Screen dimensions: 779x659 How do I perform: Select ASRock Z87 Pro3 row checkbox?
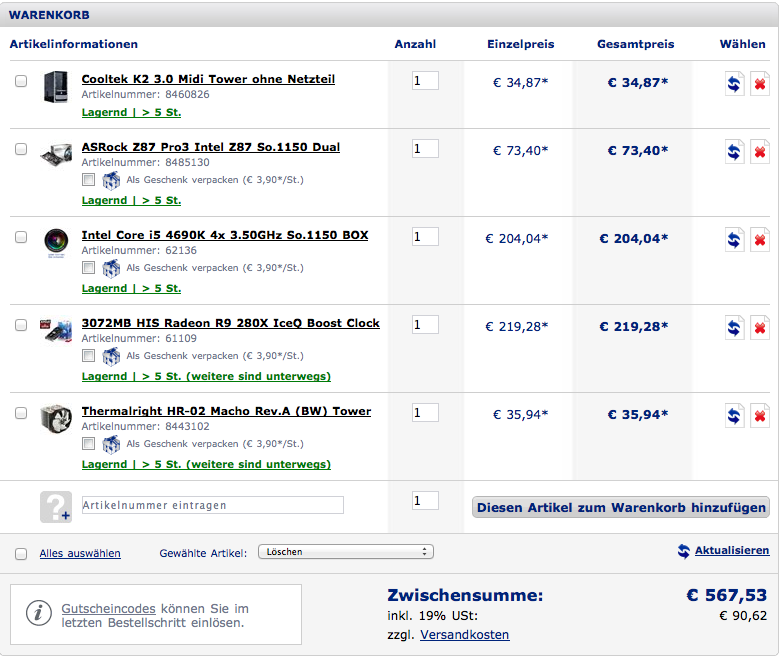(x=21, y=149)
